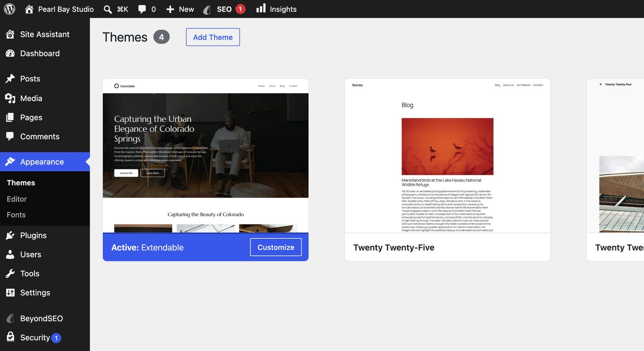Click the Tools wrench icon
The width and height of the screenshot is (644, 351).
click(x=10, y=274)
